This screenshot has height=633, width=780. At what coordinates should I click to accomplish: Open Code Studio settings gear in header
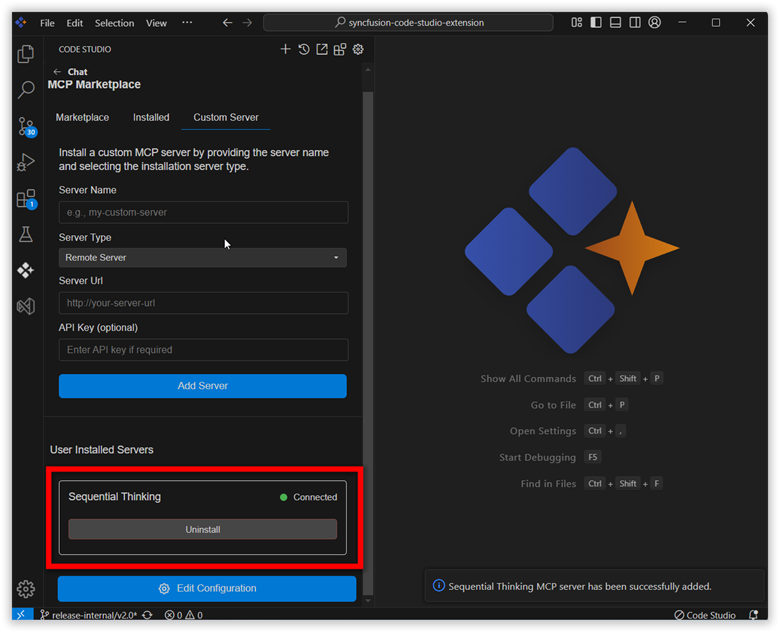358,49
